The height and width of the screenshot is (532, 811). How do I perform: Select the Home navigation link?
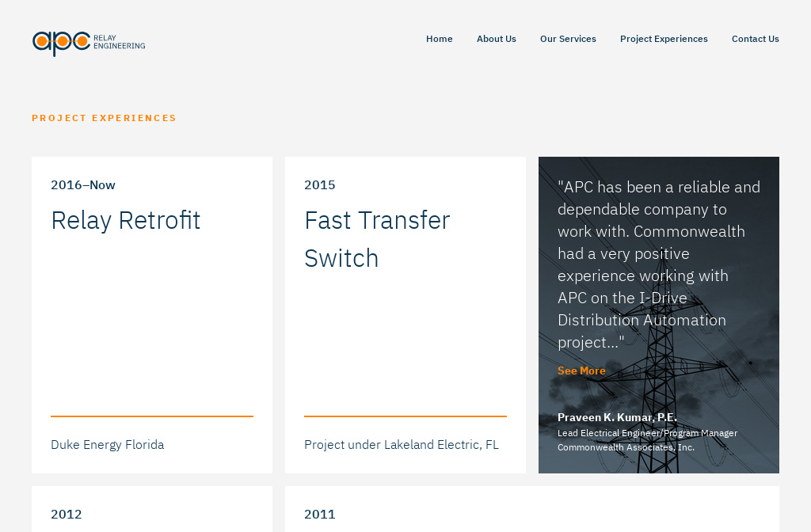coord(439,38)
